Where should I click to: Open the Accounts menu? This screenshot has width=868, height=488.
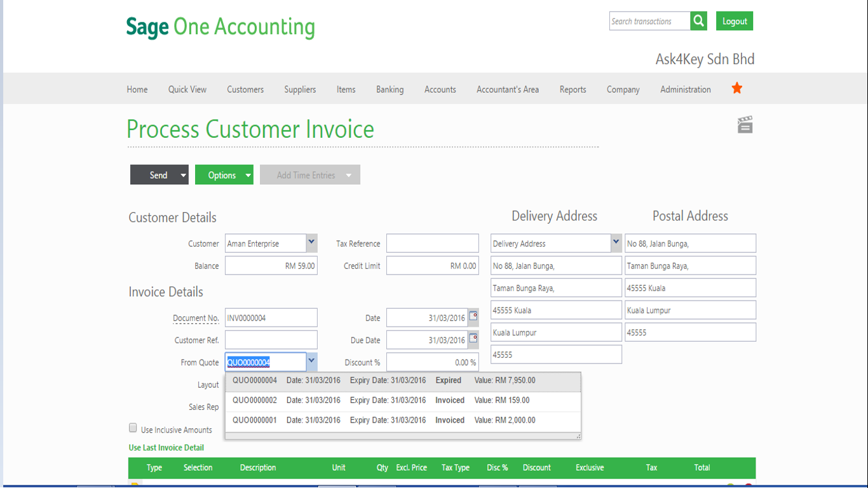440,90
